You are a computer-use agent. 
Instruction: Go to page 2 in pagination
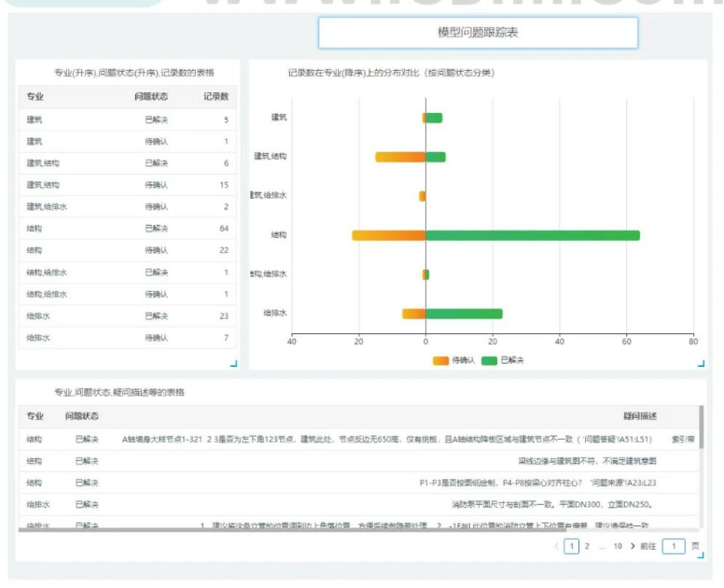(x=587, y=546)
